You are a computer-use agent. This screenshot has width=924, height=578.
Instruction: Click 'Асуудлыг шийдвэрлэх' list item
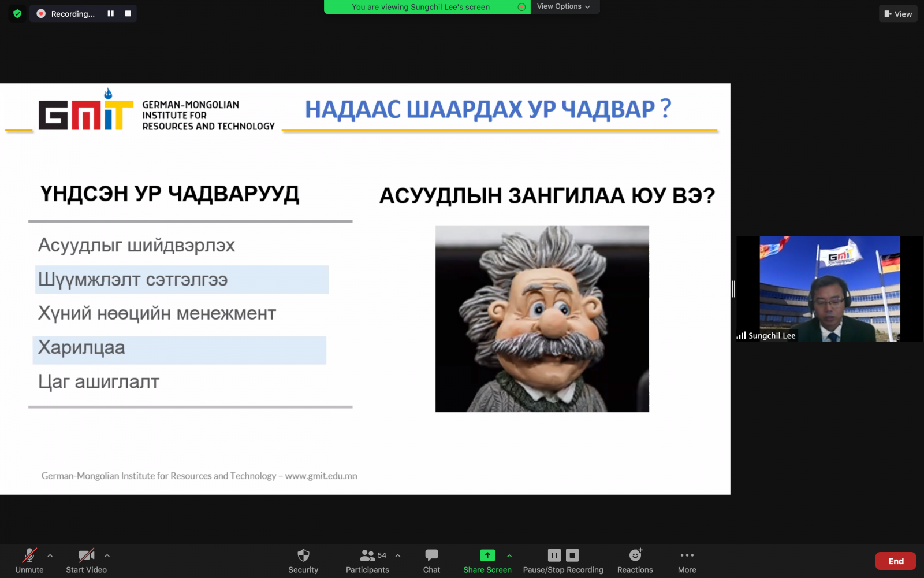pos(136,246)
